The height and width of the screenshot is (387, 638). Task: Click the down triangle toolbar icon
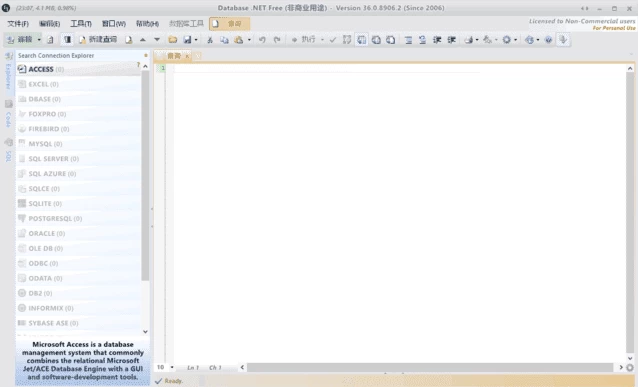pyautogui.click(x=157, y=39)
